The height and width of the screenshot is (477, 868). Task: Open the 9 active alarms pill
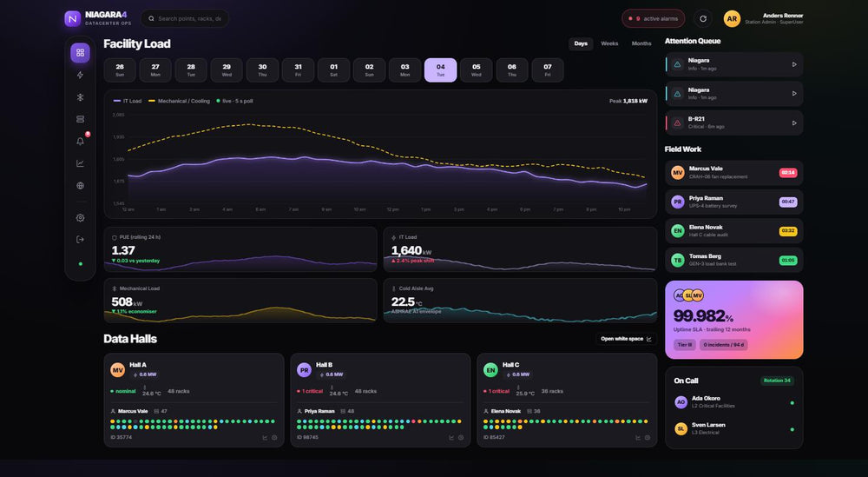tap(654, 18)
